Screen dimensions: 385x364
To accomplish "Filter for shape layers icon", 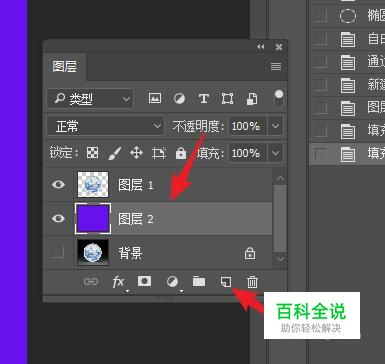I will tap(227, 99).
